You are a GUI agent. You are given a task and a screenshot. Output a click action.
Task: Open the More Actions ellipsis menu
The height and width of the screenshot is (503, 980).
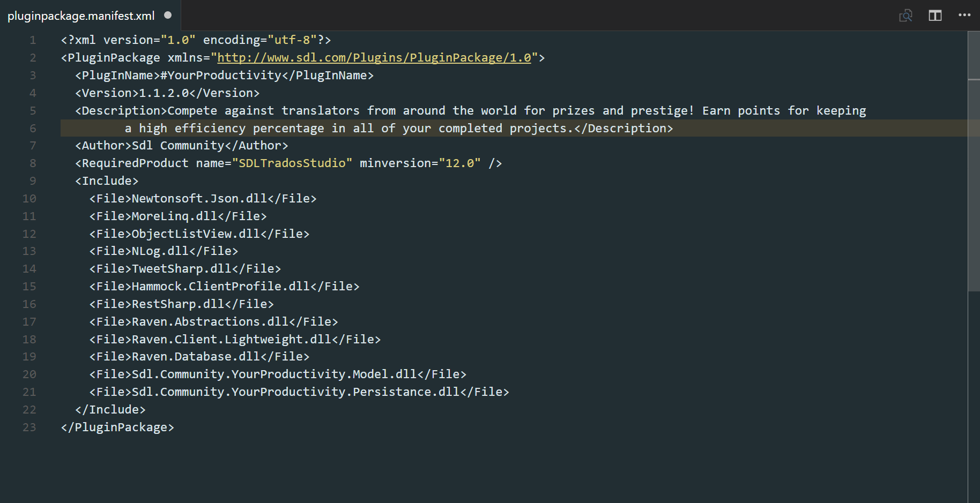point(964,15)
